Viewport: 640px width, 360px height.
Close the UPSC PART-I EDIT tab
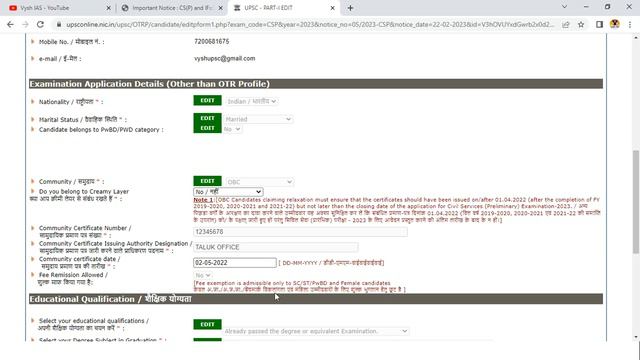tap(332, 8)
